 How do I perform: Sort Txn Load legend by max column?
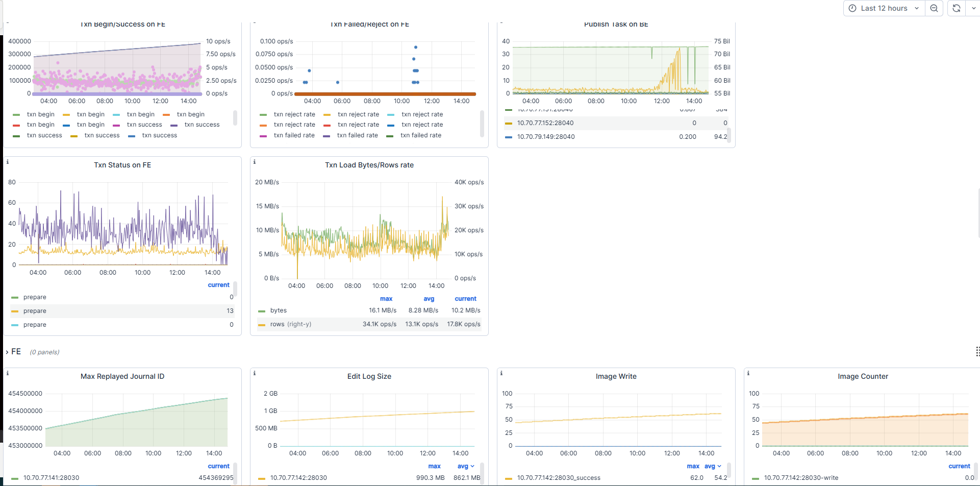click(386, 299)
